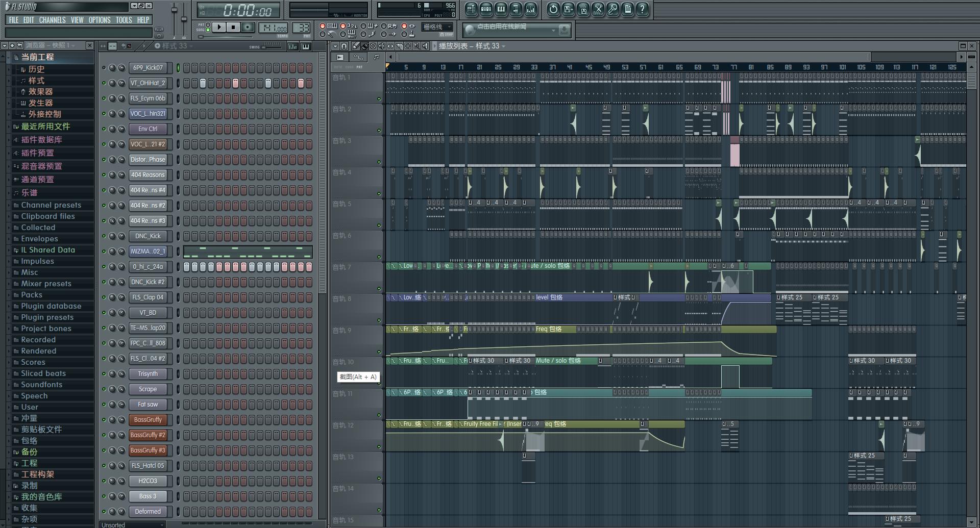Open the step sequencer window button
Screen dimensions: 980x528
coord(486,9)
